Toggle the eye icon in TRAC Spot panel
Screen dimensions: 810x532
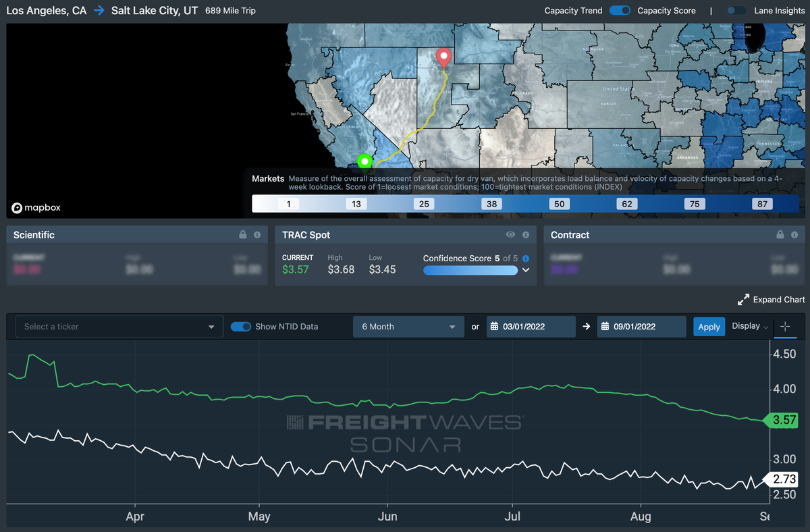coord(511,235)
